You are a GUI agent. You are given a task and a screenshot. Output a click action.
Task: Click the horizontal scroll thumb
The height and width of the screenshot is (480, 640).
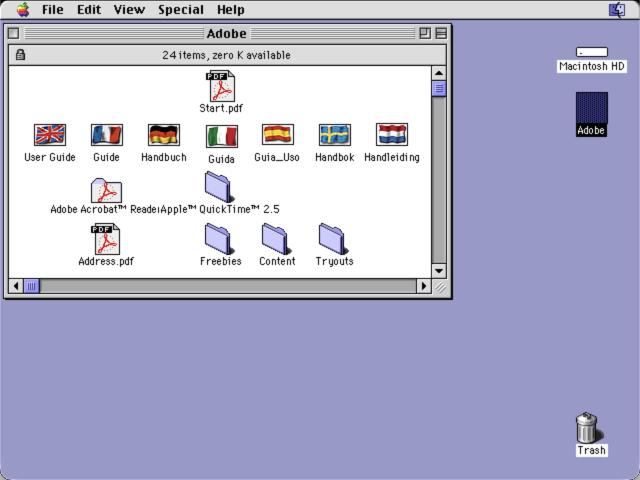pos(31,286)
